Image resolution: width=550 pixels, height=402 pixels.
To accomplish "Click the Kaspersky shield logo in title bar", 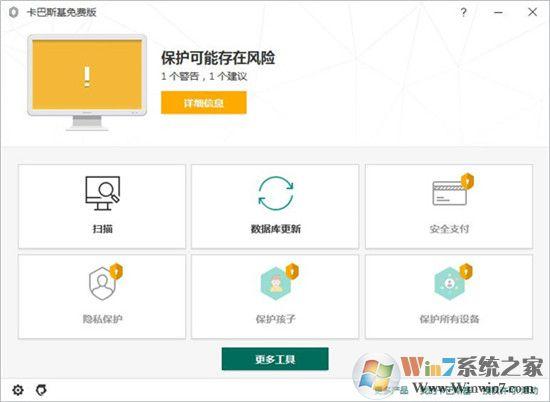I will point(13,12).
